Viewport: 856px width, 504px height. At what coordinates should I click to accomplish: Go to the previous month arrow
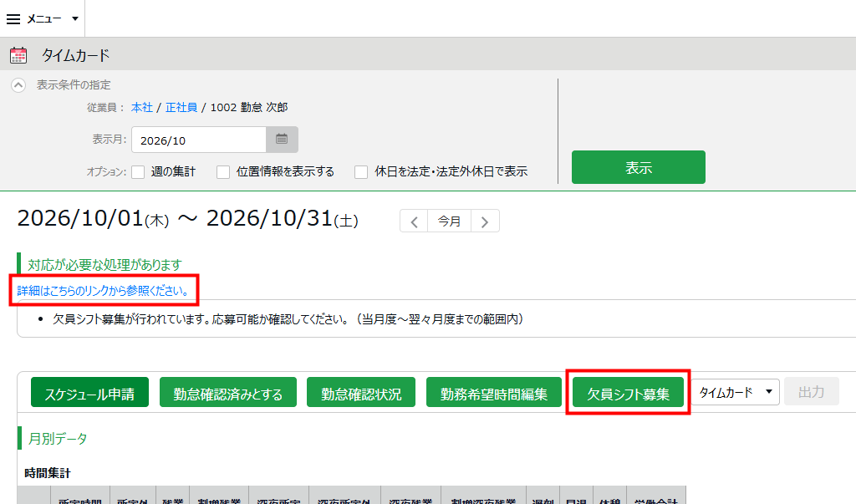pos(415,221)
